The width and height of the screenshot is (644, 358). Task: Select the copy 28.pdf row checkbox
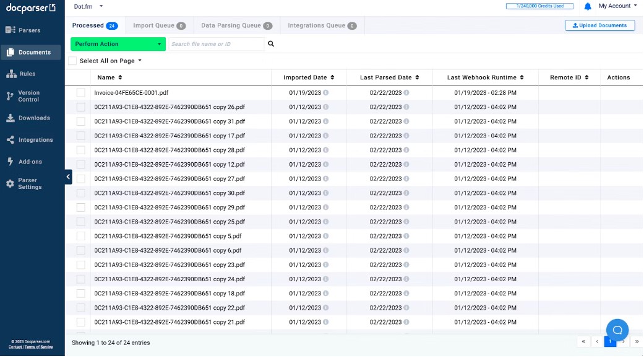pyautogui.click(x=81, y=150)
